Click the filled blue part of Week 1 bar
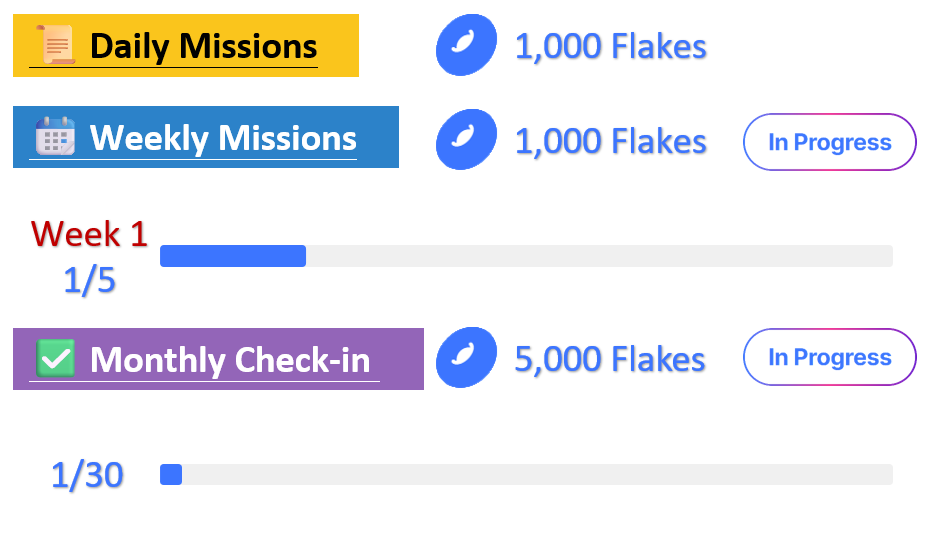 (233, 256)
